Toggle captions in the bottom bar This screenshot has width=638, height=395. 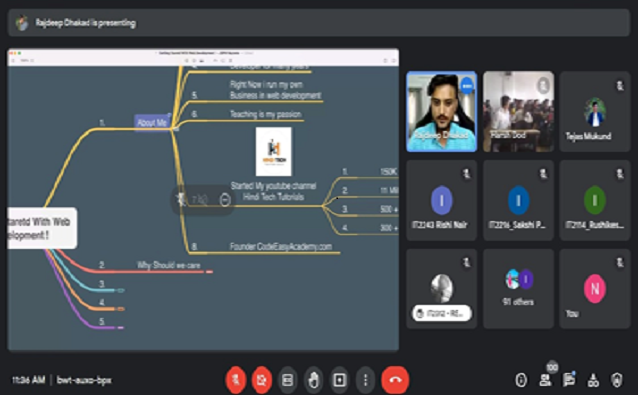[287, 380]
